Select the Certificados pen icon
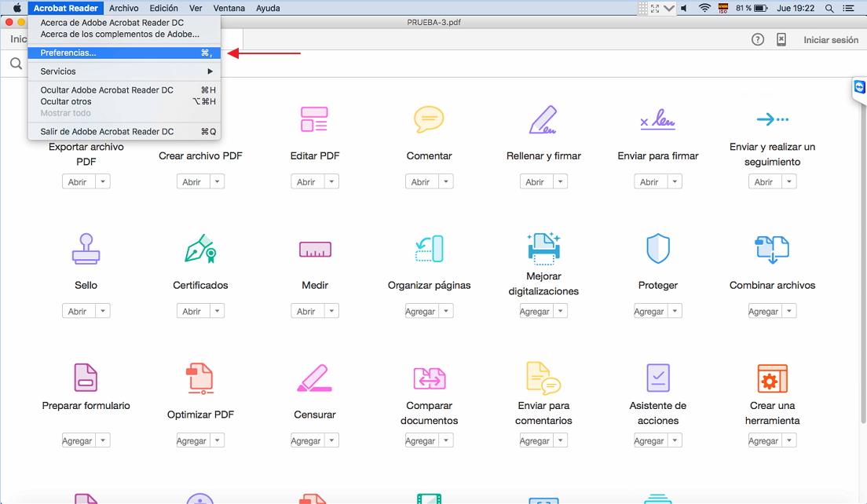867x504 pixels. (x=200, y=248)
